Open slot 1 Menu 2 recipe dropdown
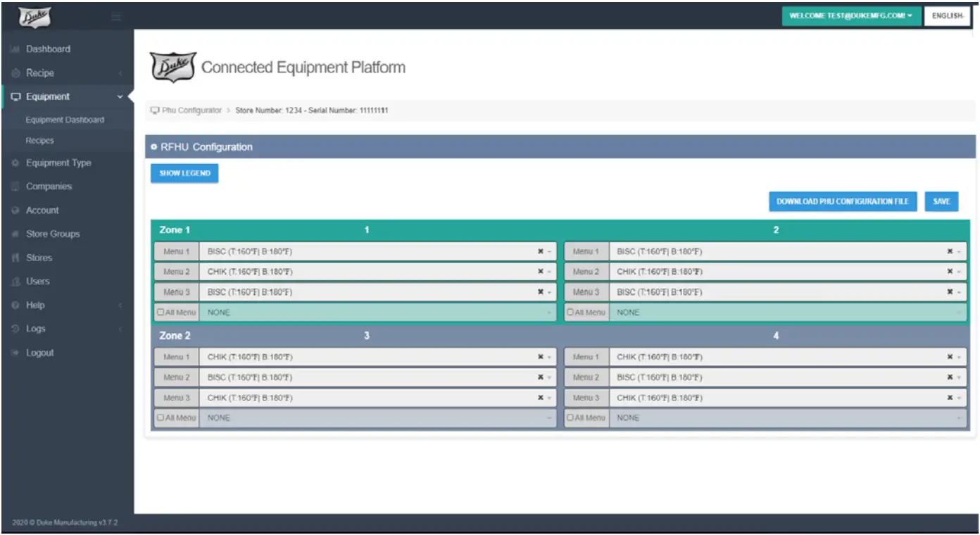The height and width of the screenshot is (535, 980). point(379,272)
